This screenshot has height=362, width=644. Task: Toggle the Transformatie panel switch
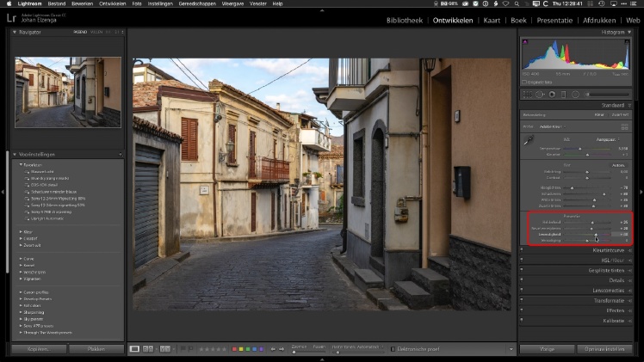coord(522,301)
